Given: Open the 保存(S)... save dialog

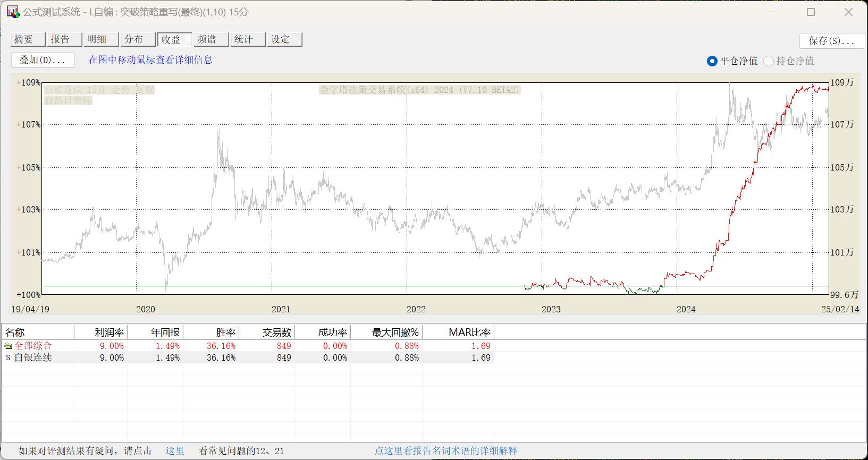Looking at the screenshot, I should (x=832, y=41).
